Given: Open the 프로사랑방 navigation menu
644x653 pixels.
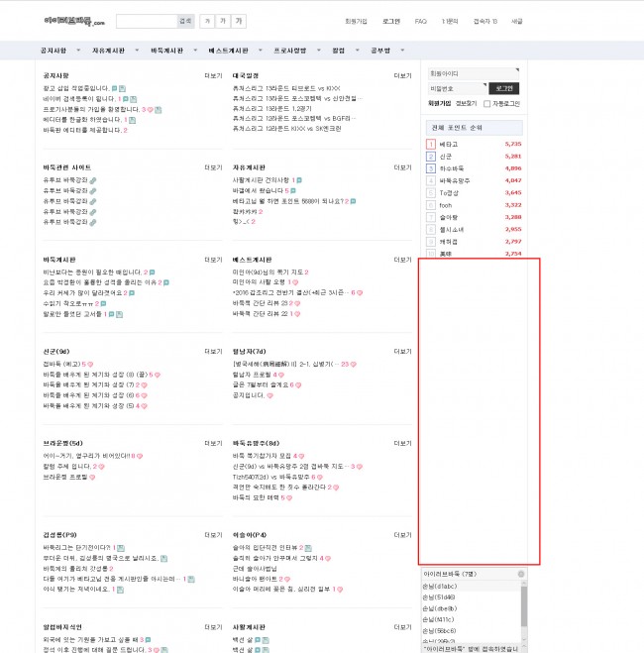Looking at the screenshot, I should coord(289,51).
